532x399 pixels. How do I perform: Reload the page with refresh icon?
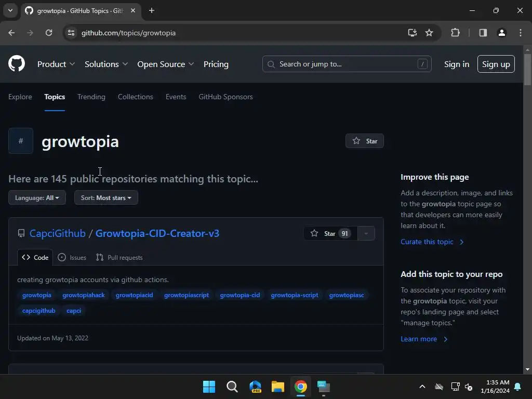[x=49, y=33]
